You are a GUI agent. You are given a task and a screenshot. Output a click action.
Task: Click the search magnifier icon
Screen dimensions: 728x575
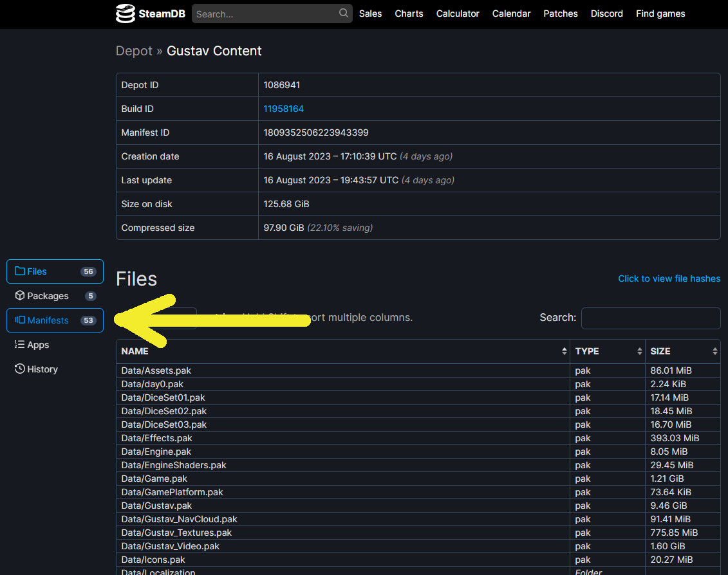(x=343, y=13)
